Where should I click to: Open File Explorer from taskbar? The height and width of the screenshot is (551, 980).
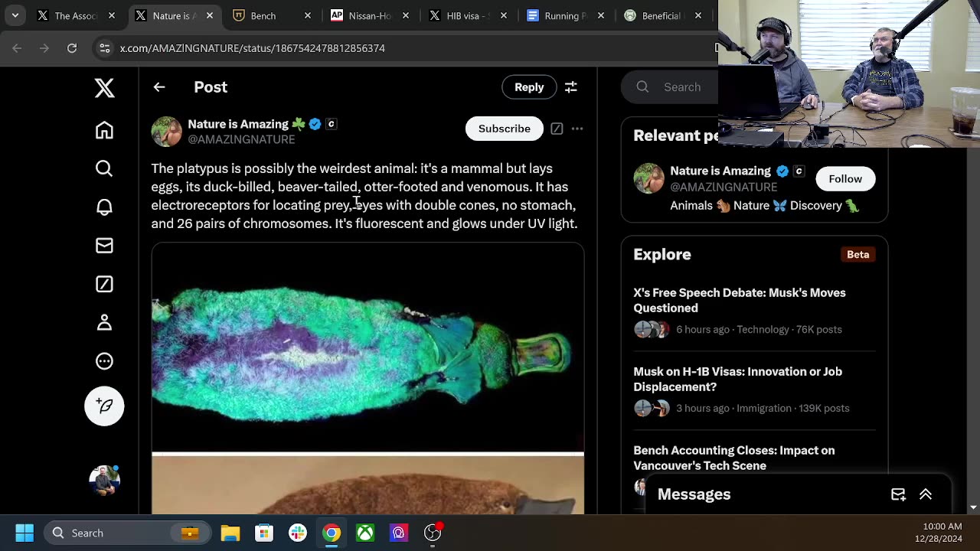tap(230, 533)
